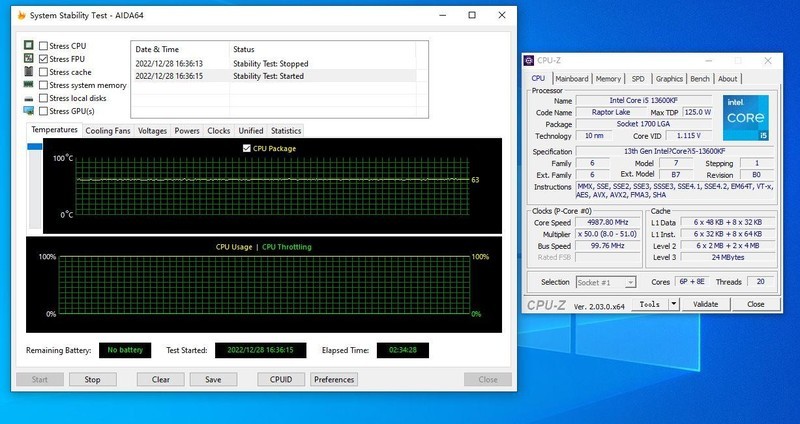Click the FPU icon beside Stress FPU
This screenshot has width=800, height=424.
coord(29,59)
